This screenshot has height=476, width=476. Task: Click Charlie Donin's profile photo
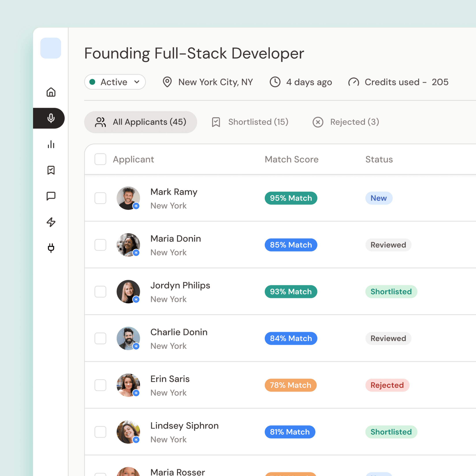pyautogui.click(x=128, y=338)
